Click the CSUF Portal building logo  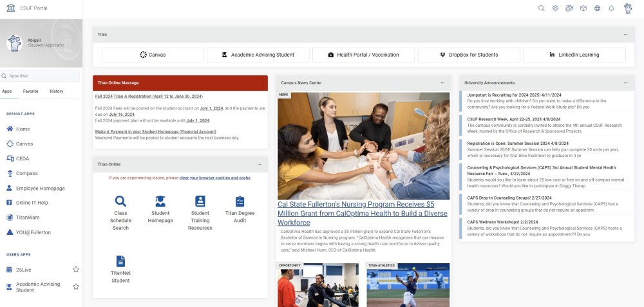pos(11,8)
